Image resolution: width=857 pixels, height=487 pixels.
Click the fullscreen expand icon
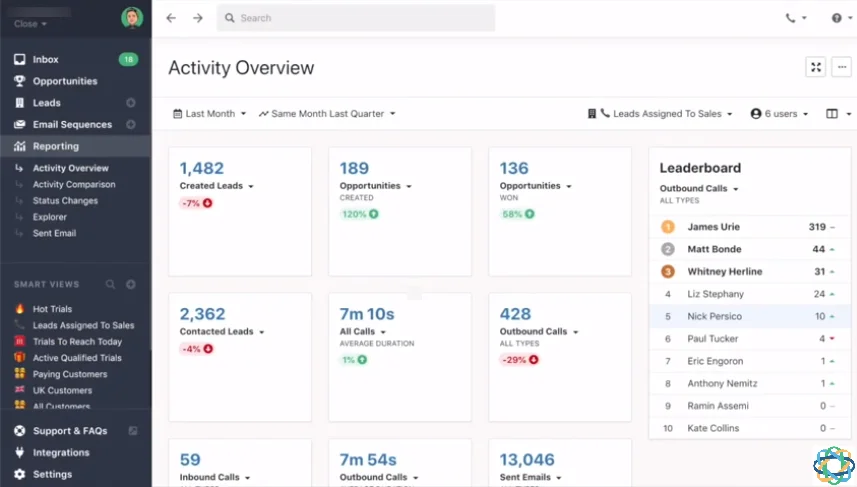(x=816, y=68)
